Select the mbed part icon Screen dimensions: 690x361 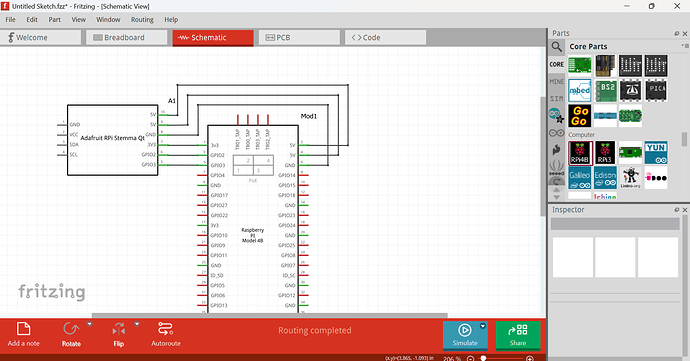coord(580,90)
